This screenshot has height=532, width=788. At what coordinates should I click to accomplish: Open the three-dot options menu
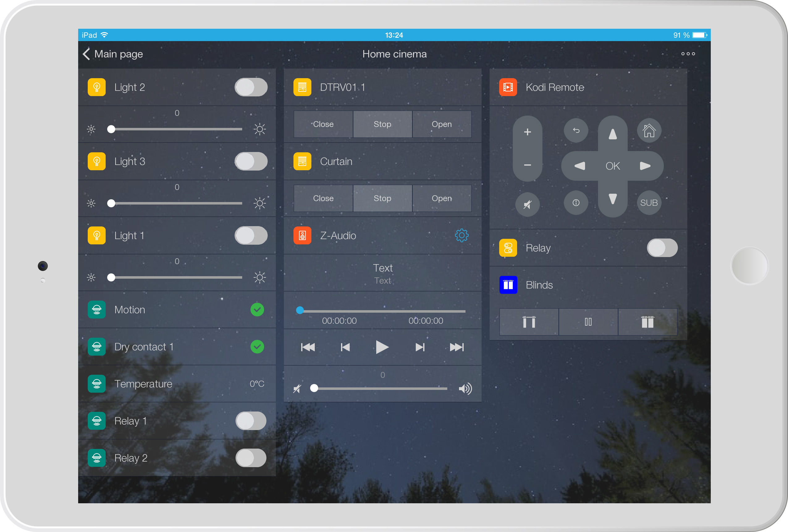coord(688,53)
